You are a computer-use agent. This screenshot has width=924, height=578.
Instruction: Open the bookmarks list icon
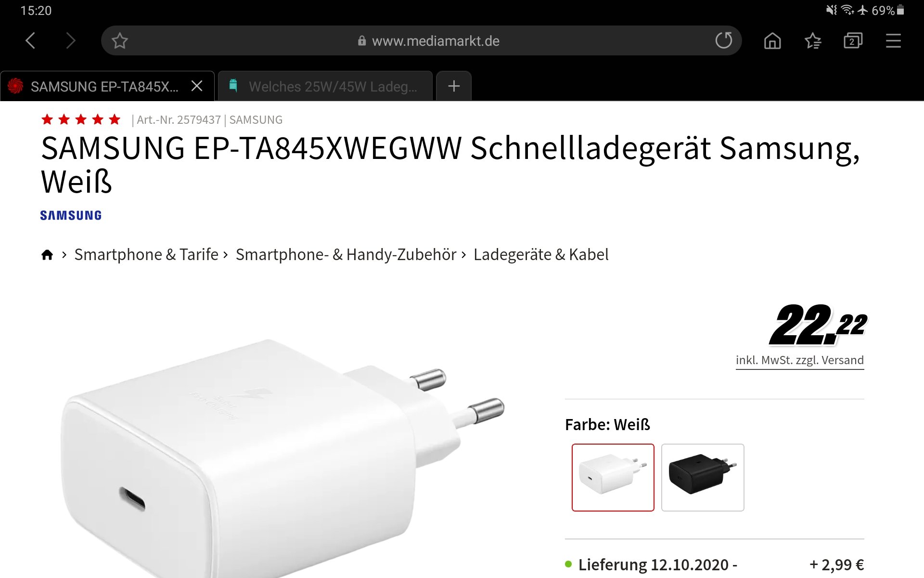813,41
